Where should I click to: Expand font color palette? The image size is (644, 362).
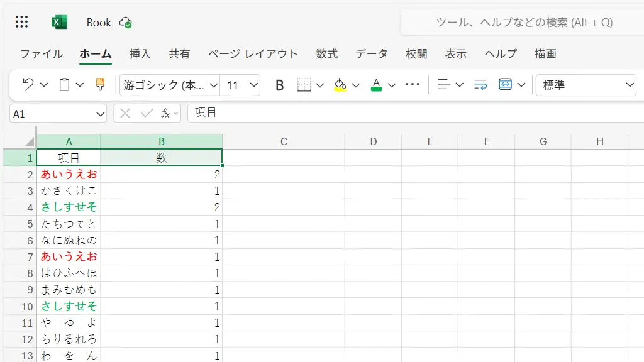392,85
